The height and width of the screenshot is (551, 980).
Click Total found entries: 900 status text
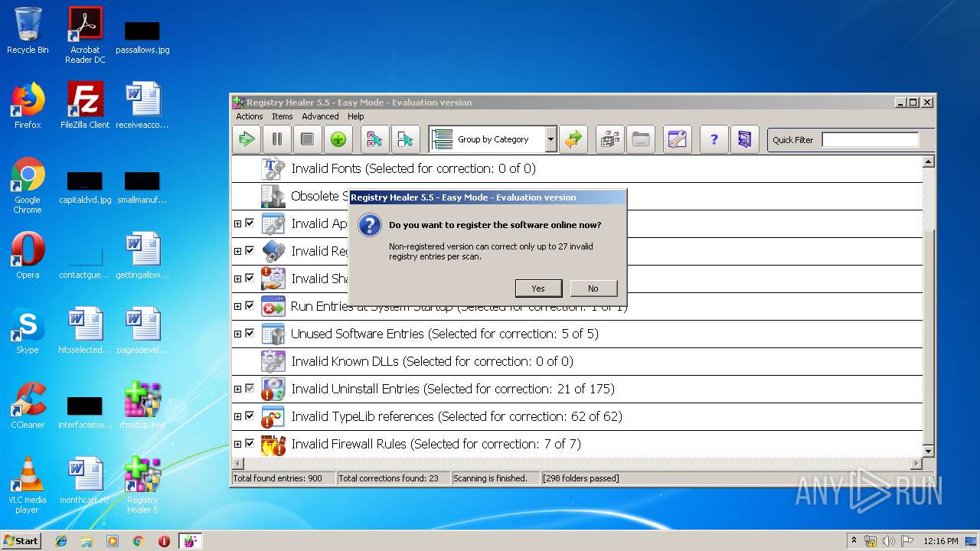coord(277,478)
